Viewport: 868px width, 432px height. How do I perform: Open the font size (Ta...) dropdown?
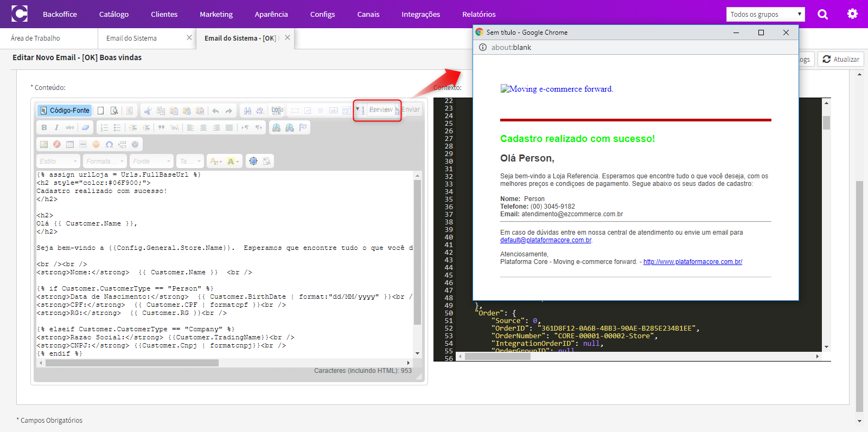point(190,162)
